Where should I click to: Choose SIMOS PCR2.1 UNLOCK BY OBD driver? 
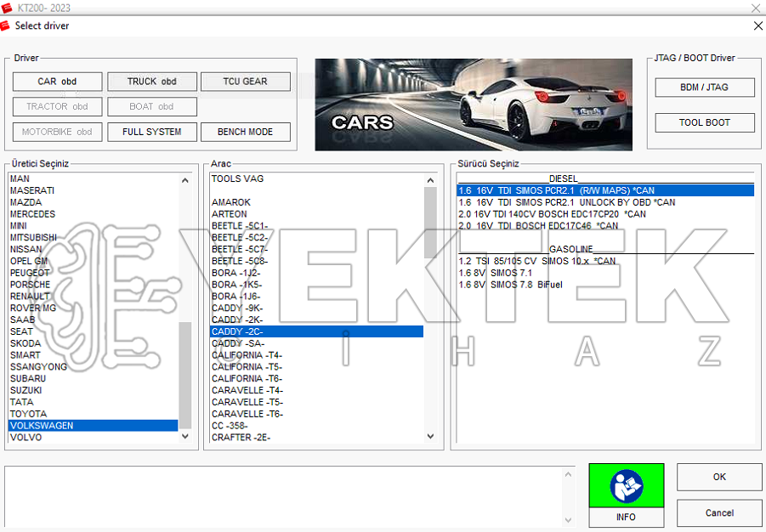point(605,202)
